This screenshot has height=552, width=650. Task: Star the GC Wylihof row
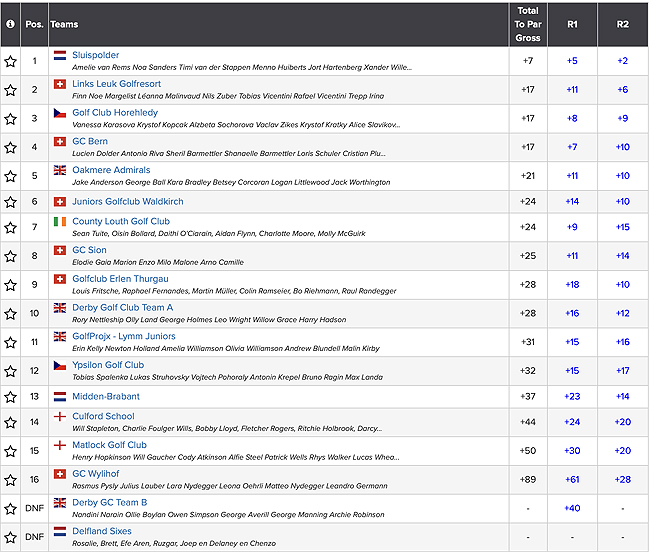[x=10, y=480]
